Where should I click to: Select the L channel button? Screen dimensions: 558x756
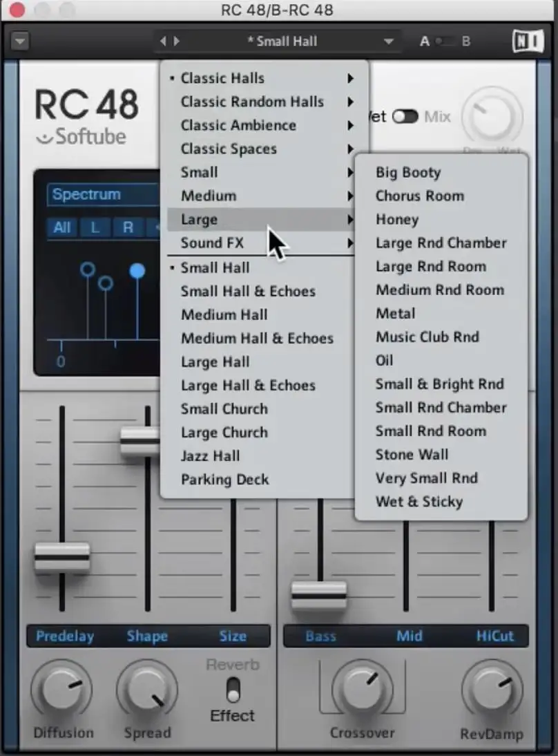[x=95, y=227]
